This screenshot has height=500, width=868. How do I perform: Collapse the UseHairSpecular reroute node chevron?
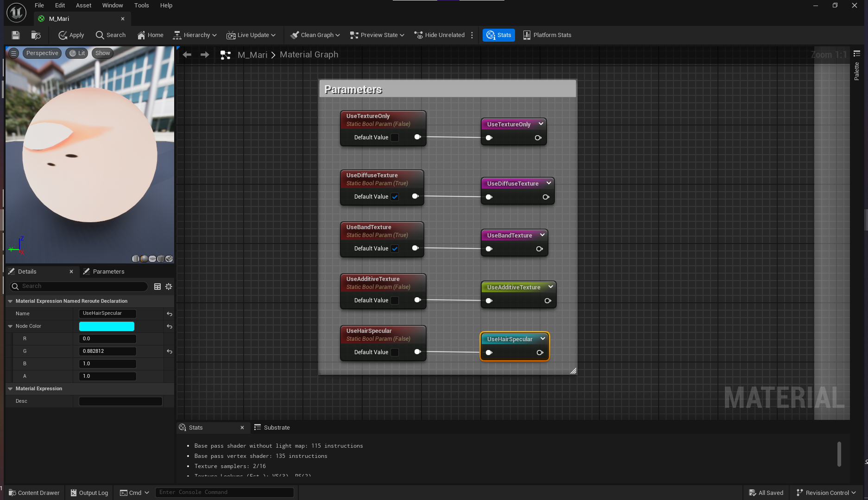tap(543, 339)
